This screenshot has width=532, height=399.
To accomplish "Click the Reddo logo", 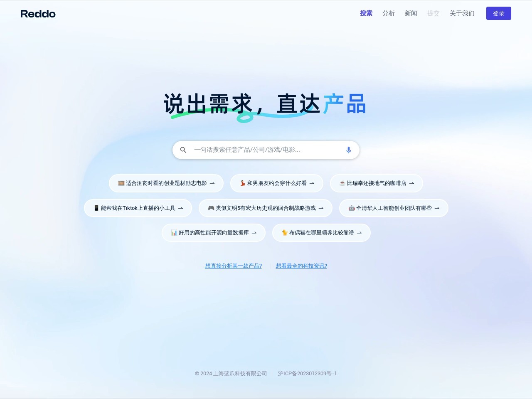I will tap(38, 14).
